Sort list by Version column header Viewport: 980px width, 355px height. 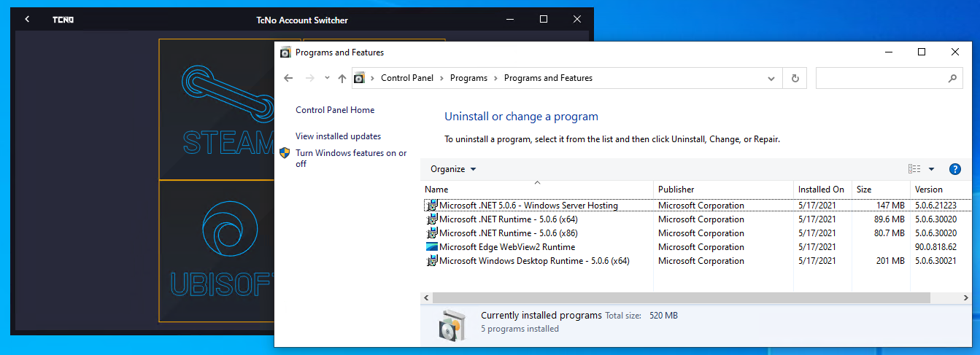(941, 189)
